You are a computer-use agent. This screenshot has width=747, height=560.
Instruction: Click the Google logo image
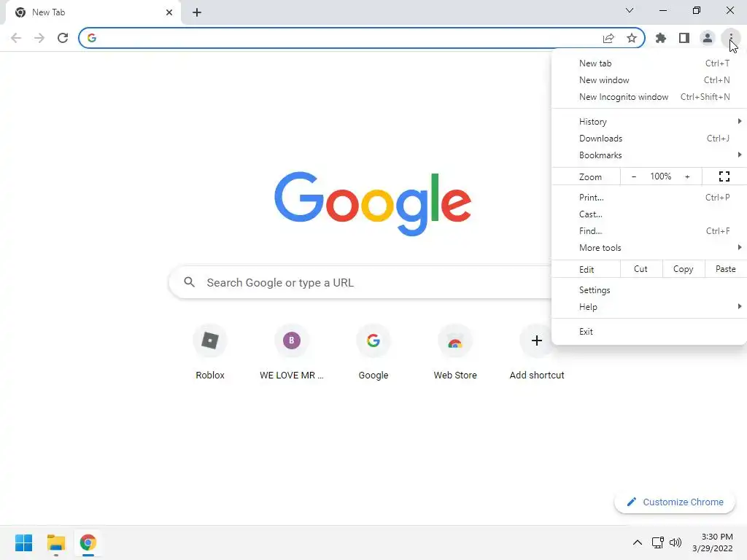373,203
